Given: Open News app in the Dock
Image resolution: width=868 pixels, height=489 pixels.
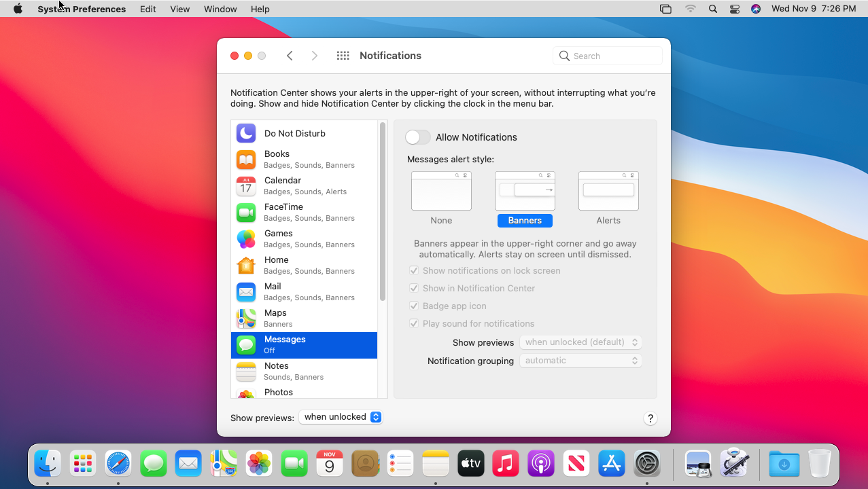Looking at the screenshot, I should [576, 464].
